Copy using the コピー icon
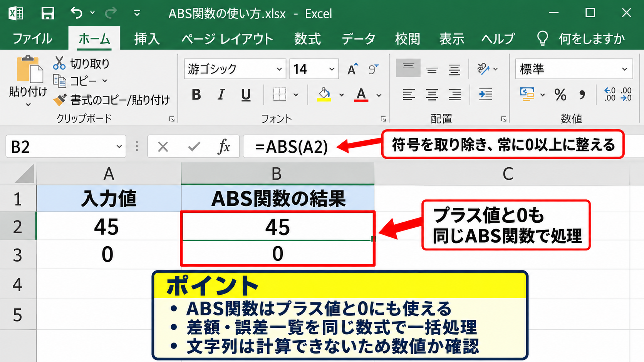644x362 pixels. (59, 81)
